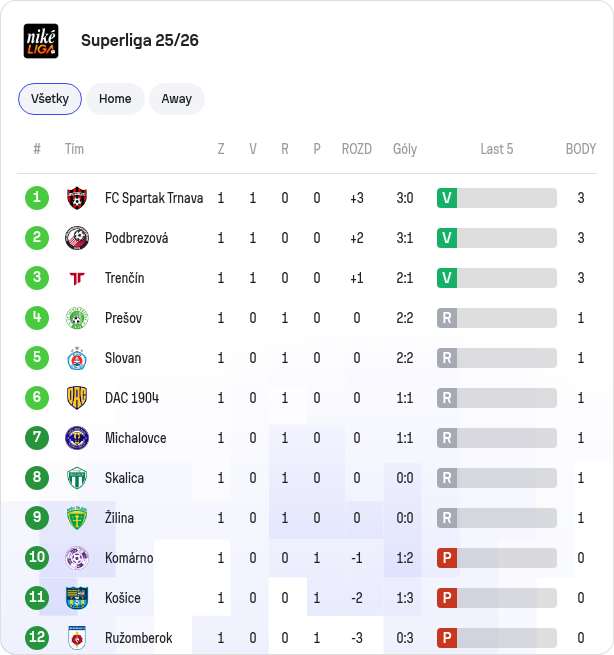Click the red P result badge for Košice
This screenshot has width=614, height=655.
coord(447,598)
